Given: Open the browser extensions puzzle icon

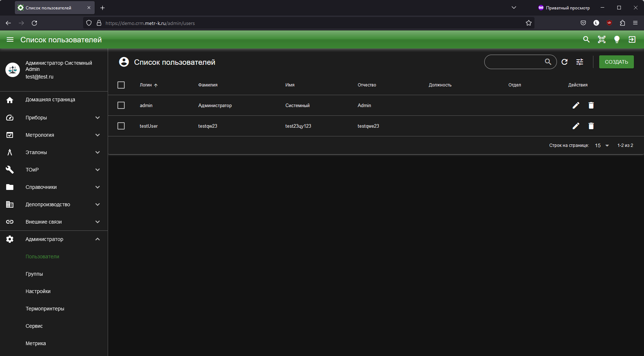Looking at the screenshot, I should pos(622,23).
